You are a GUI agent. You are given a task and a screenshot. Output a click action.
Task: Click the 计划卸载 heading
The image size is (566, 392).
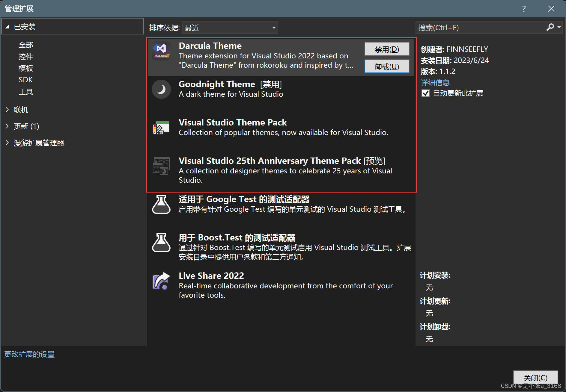(435, 327)
